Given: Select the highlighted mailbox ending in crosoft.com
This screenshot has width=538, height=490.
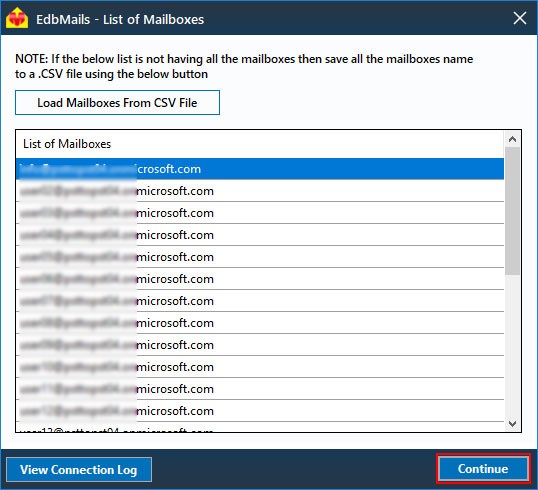Looking at the screenshot, I should 260,169.
